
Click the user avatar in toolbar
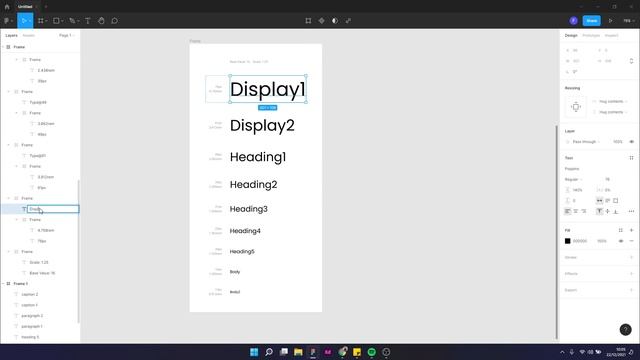click(573, 21)
